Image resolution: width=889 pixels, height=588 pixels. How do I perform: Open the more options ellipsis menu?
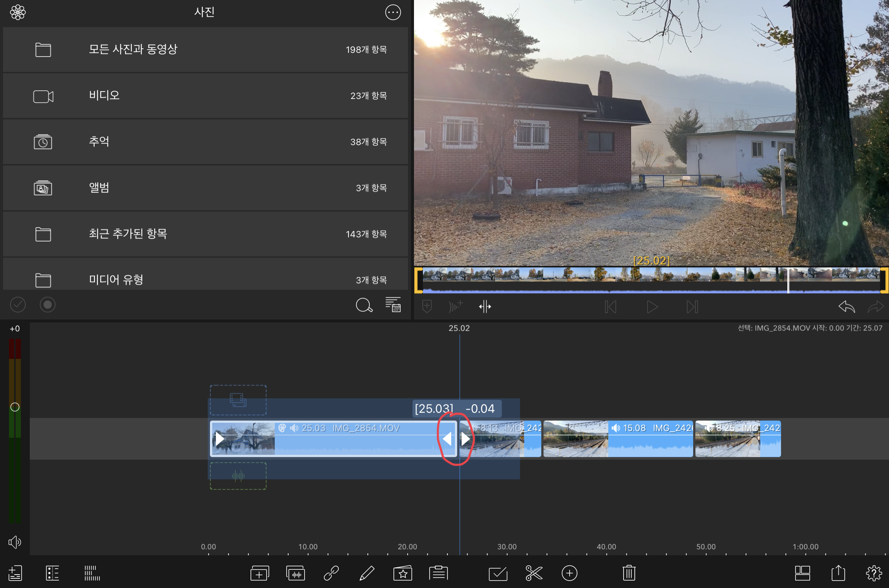[393, 12]
